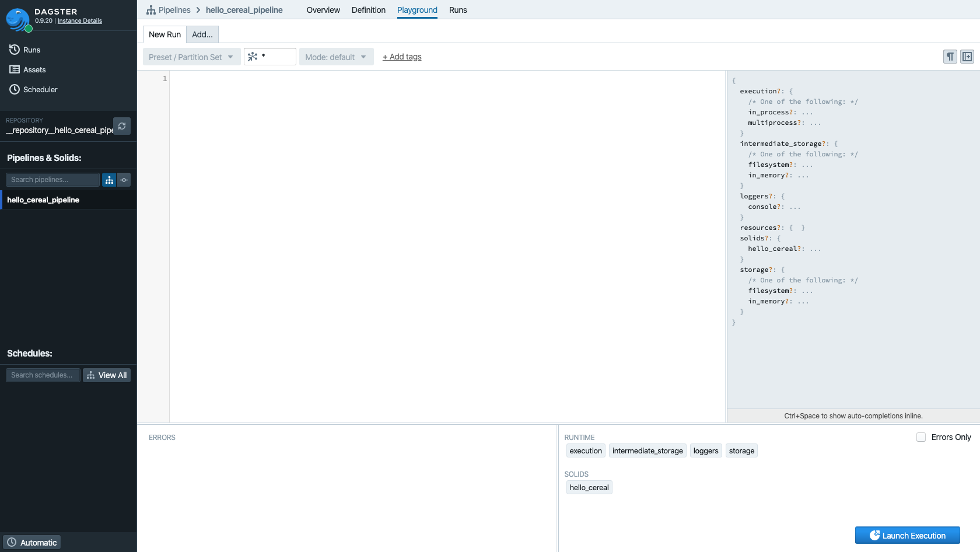Click the Pipelines breadcrumb link

coord(174,10)
